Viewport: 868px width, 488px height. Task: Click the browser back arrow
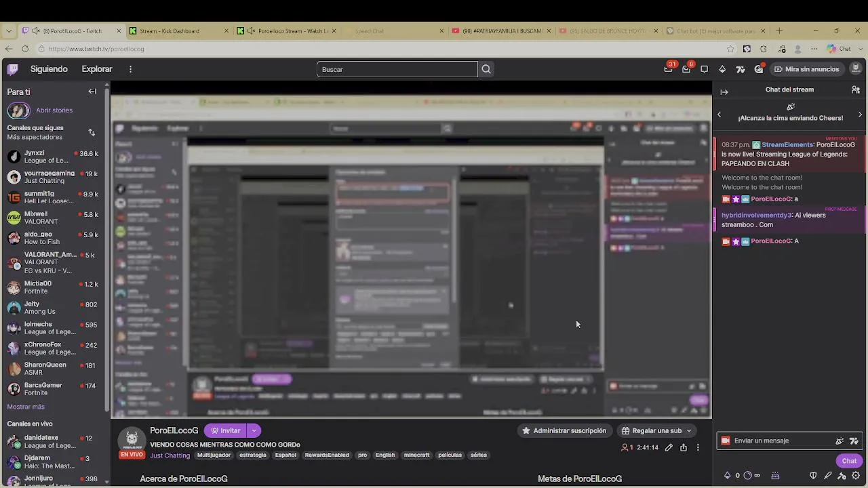9,49
